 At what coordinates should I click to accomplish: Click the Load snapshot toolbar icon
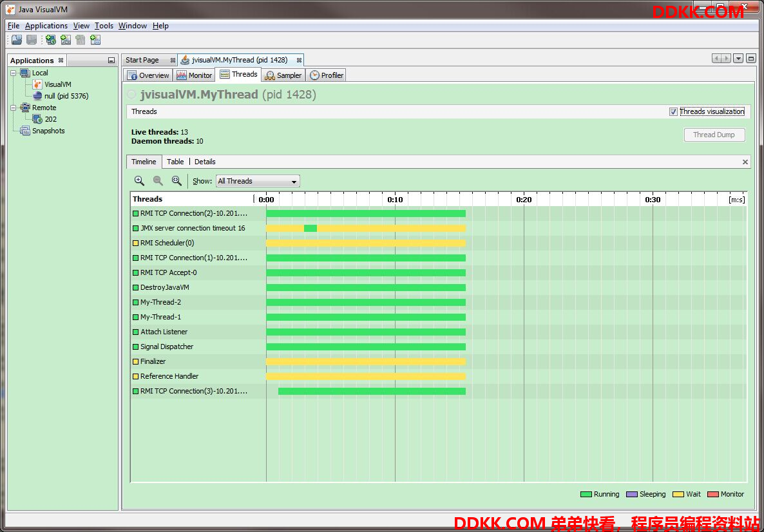point(17,40)
